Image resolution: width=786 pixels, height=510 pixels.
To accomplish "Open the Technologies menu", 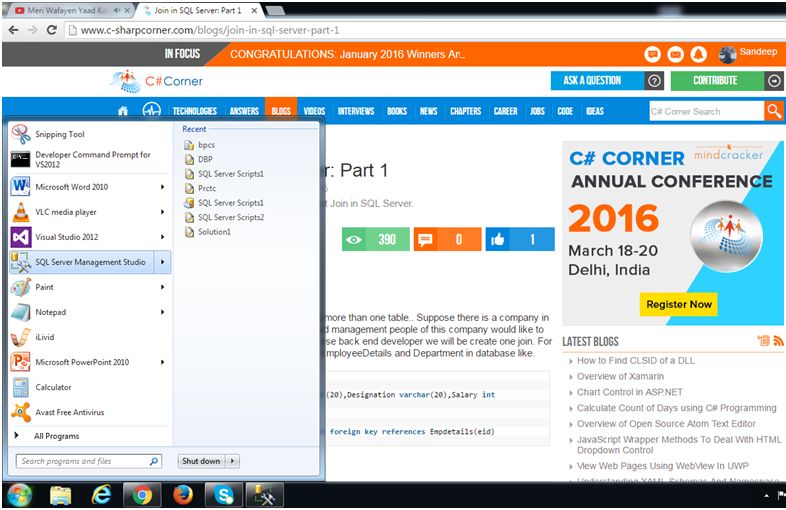I will [194, 111].
